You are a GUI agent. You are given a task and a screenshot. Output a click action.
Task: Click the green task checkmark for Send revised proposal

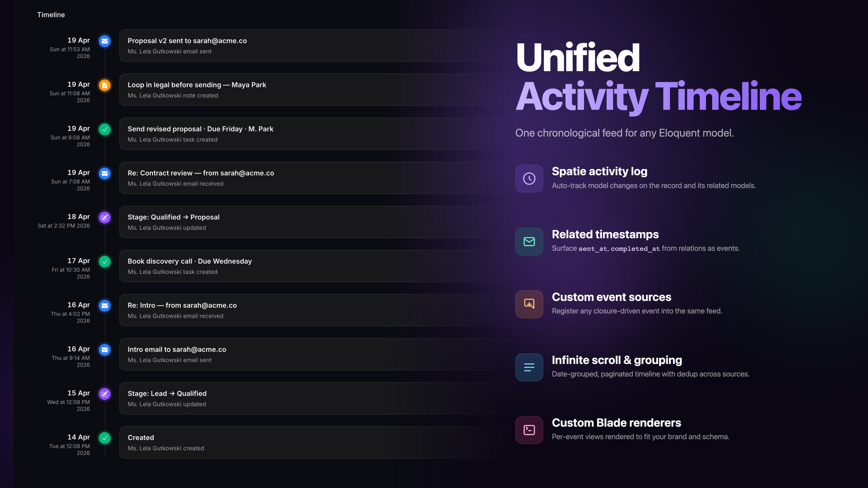click(104, 129)
